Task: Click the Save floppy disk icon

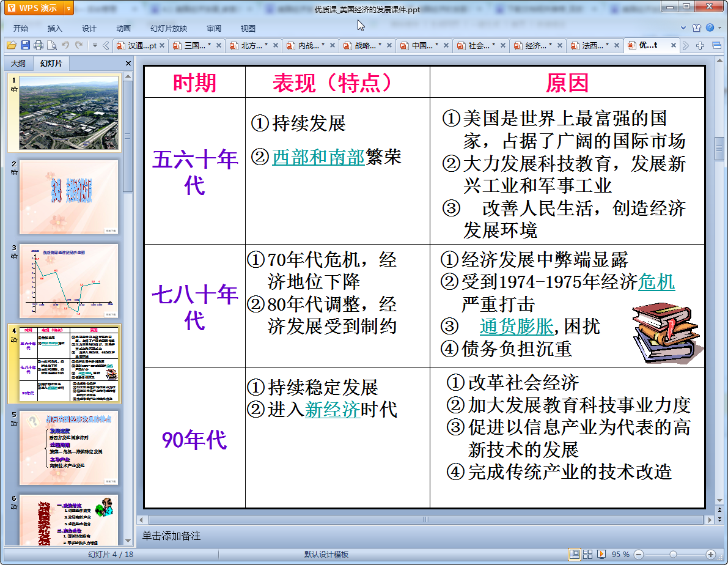Action: tap(25, 45)
